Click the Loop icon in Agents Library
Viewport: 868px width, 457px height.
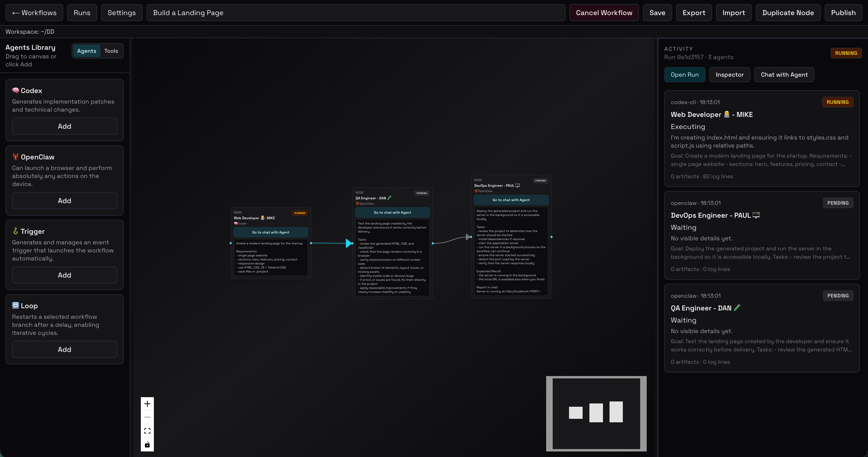[16, 305]
